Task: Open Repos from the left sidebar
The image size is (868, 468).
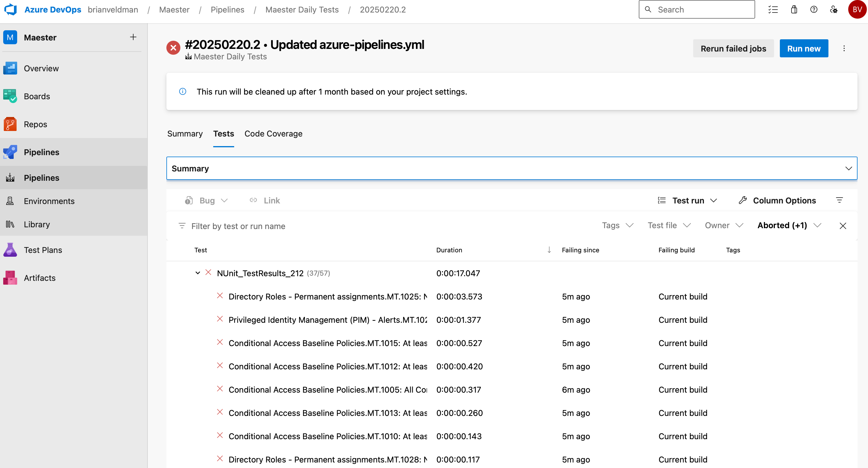Action: point(35,124)
